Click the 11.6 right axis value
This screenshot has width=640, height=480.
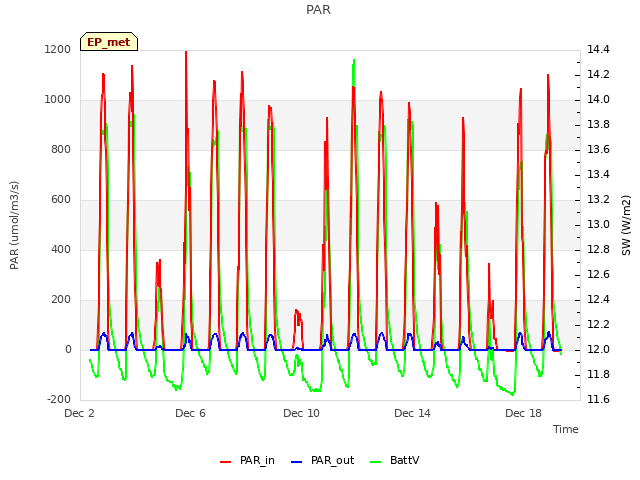(598, 399)
